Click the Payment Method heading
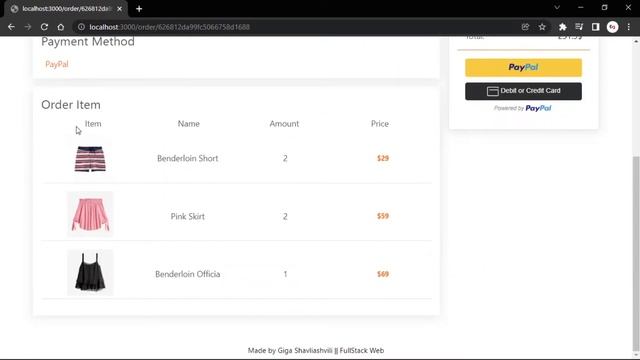Viewport: 640px width, 360px height. (x=88, y=42)
